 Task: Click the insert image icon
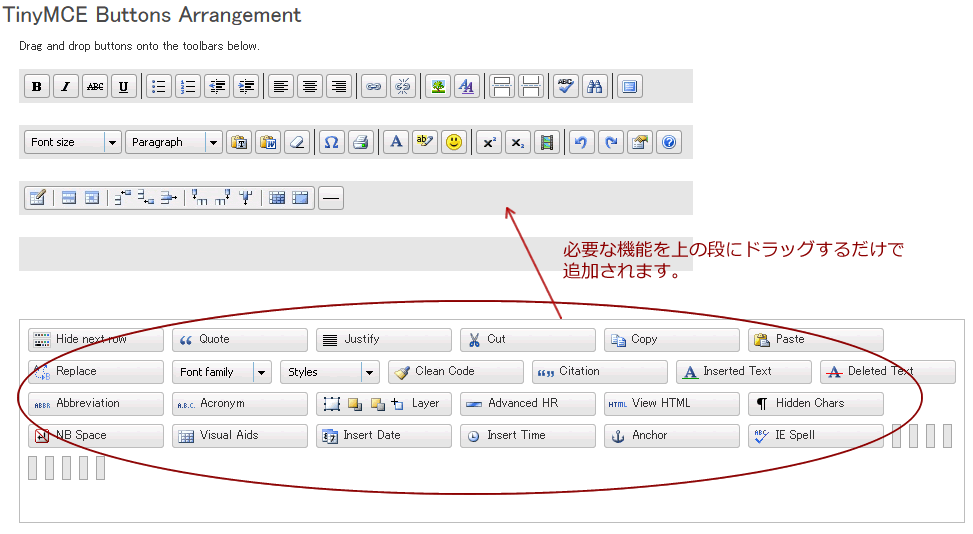point(438,86)
